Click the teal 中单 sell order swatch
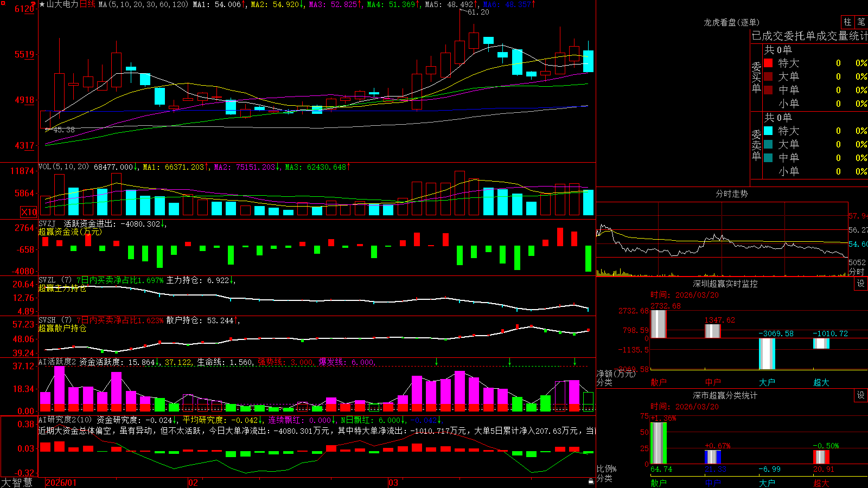Viewport: 868px width, 488px height. [x=768, y=158]
